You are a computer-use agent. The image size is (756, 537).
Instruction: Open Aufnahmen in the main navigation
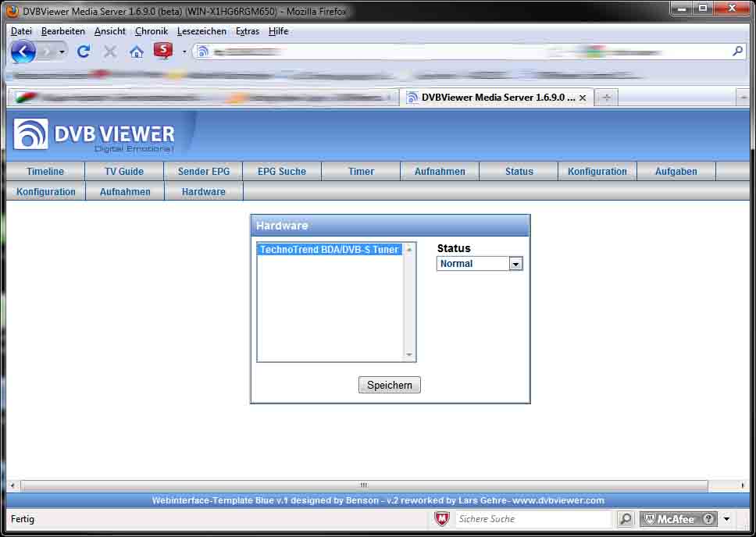(440, 172)
